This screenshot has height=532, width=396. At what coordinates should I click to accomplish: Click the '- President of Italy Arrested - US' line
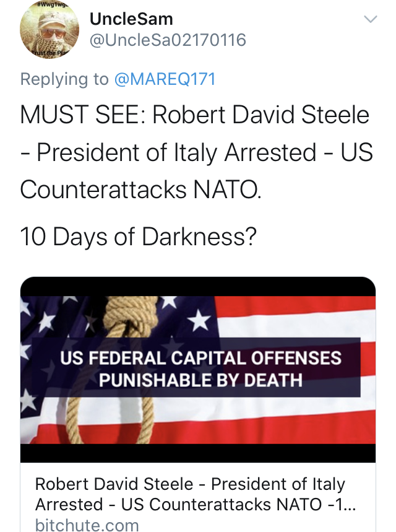[x=197, y=152]
